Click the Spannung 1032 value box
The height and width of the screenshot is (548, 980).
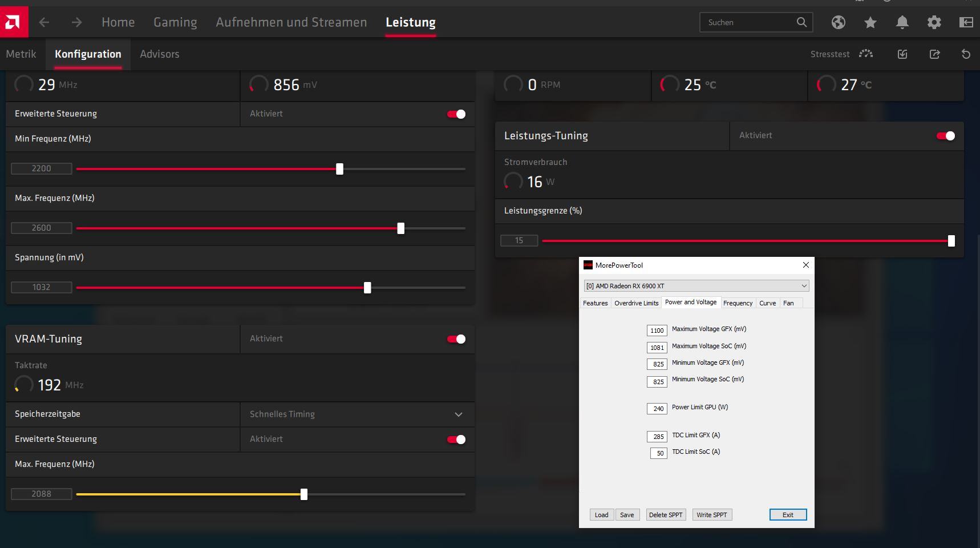pos(42,287)
